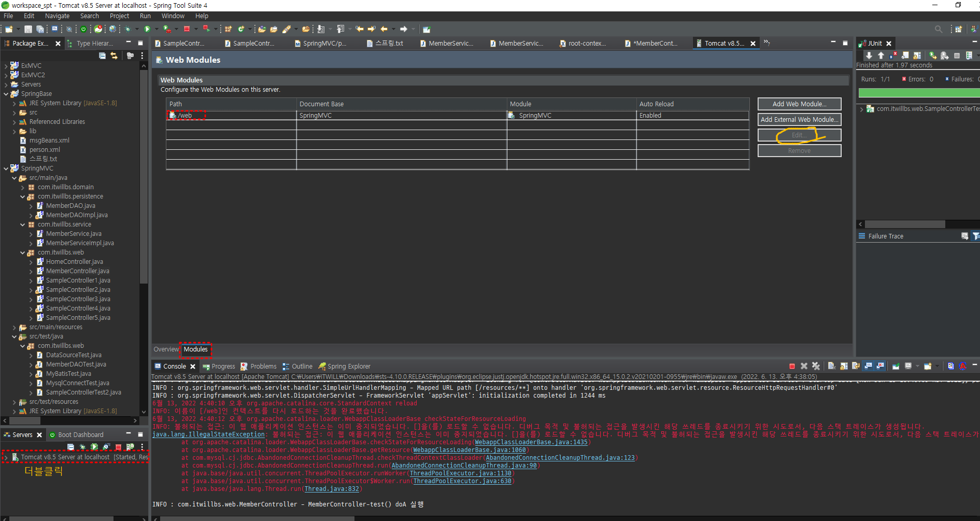Open Thread.java:832 stack trace link

coord(332,489)
